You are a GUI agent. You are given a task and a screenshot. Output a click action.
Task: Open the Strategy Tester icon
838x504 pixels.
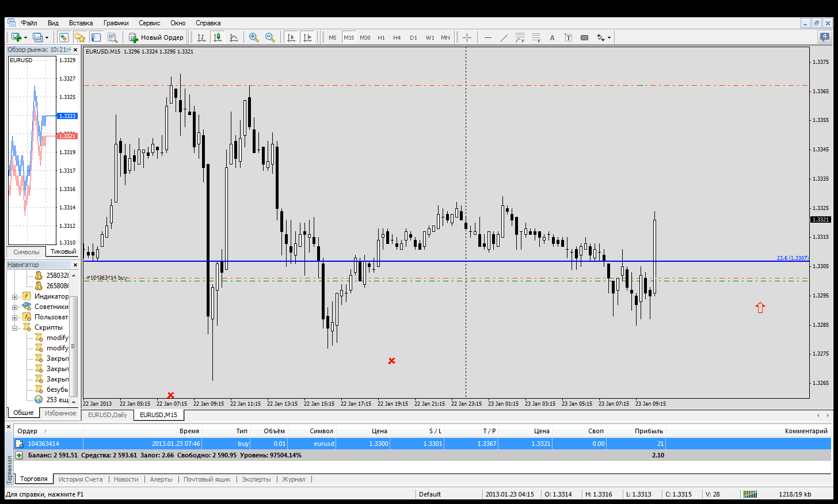click(x=112, y=37)
